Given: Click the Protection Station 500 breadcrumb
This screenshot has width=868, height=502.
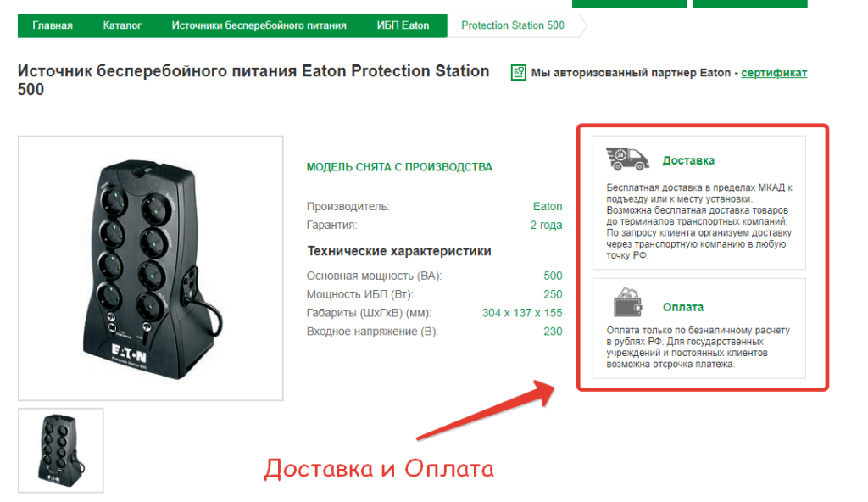Looking at the screenshot, I should point(513,25).
